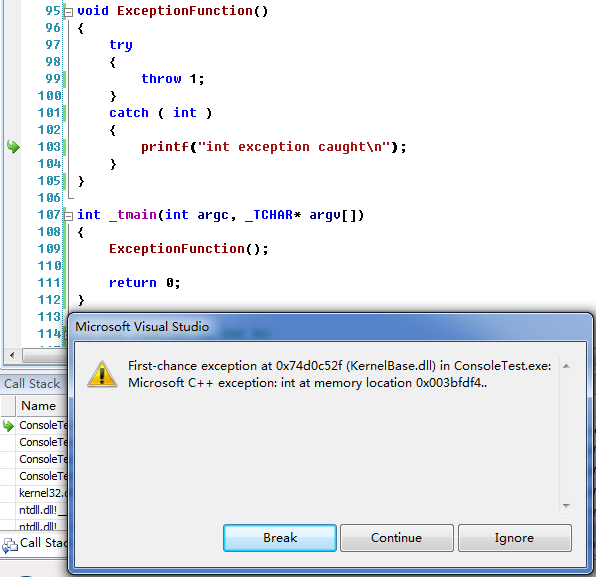Click the ExceptionFunction(); call on line 109

(189, 249)
